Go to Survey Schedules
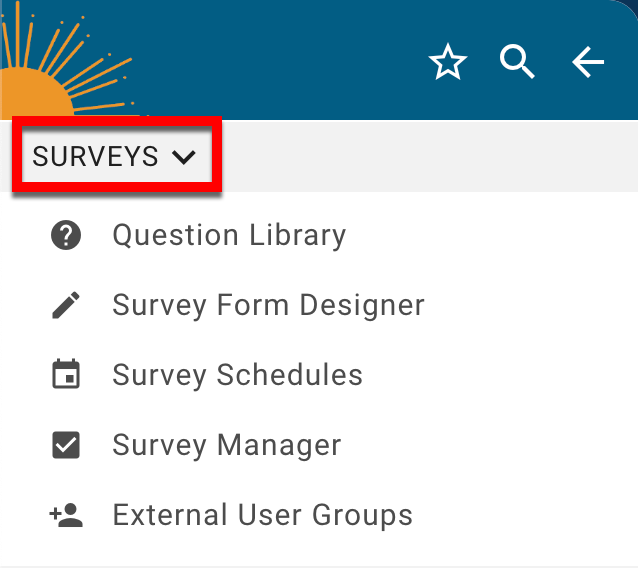638x568 pixels. (x=237, y=376)
